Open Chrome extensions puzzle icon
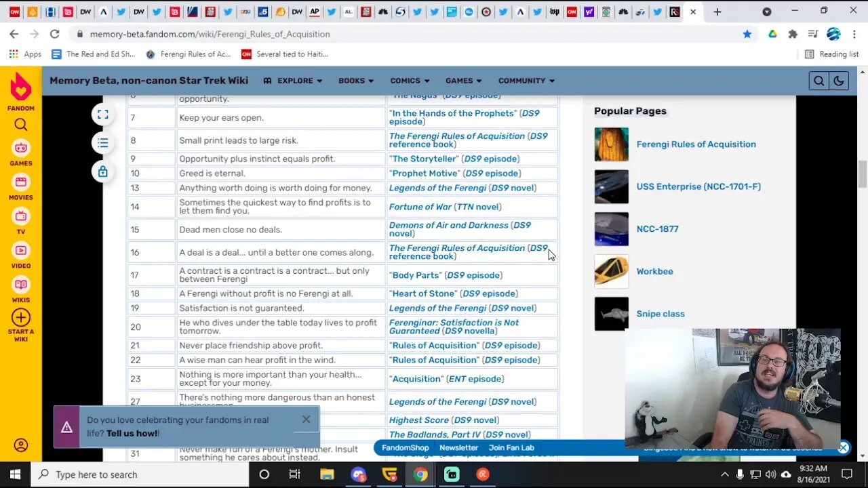 coord(793,34)
